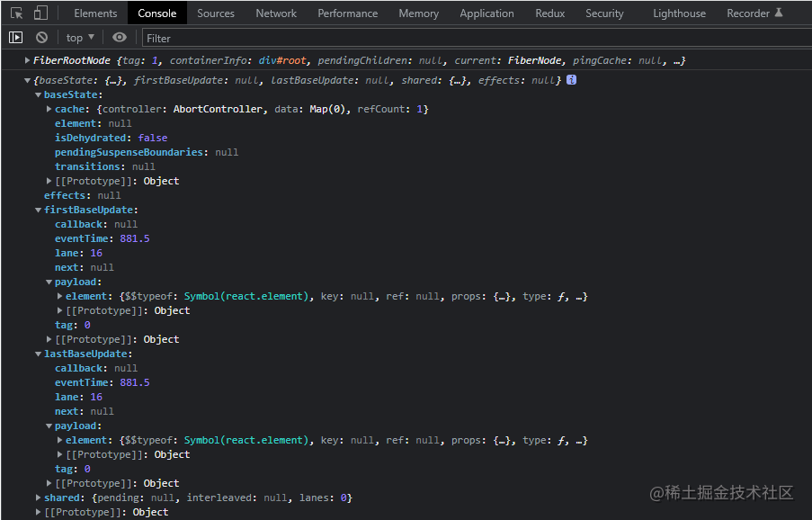Expand Prototype under baseState
The height and width of the screenshot is (520, 812).
(x=49, y=181)
